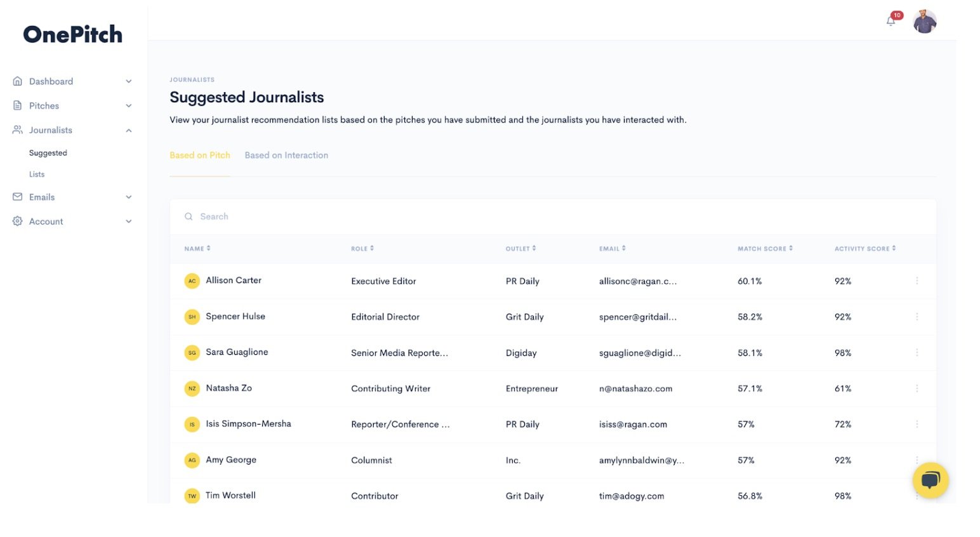The height and width of the screenshot is (537, 980).
Task: Open the Account sidebar item
Action: point(46,222)
